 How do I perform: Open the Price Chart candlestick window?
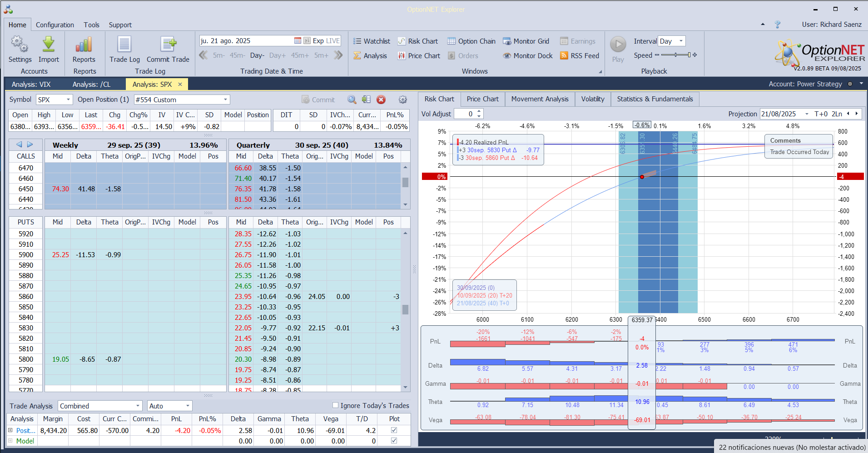(419, 55)
